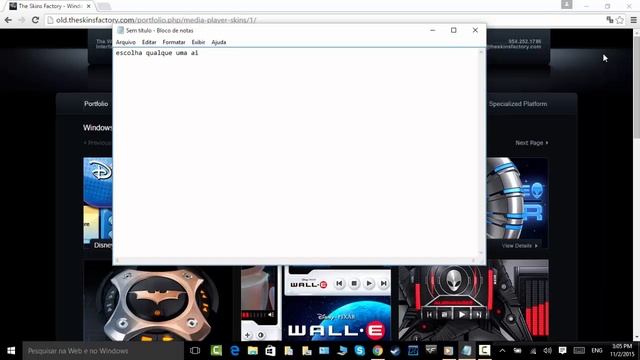Switch to Notepad on the taskbar

coord(466,351)
